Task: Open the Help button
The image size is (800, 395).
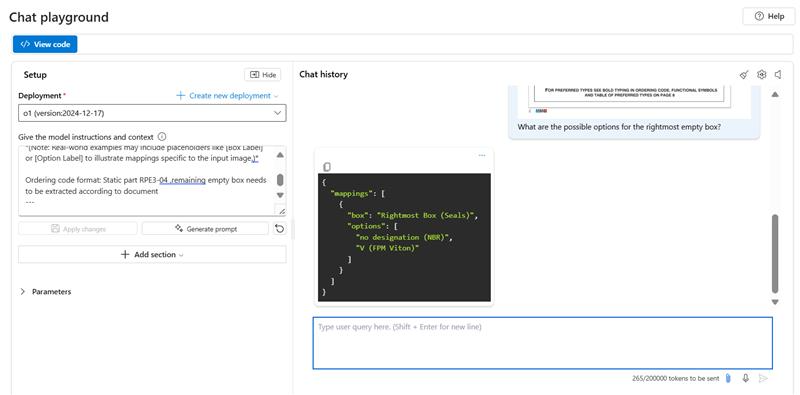Action: click(769, 16)
